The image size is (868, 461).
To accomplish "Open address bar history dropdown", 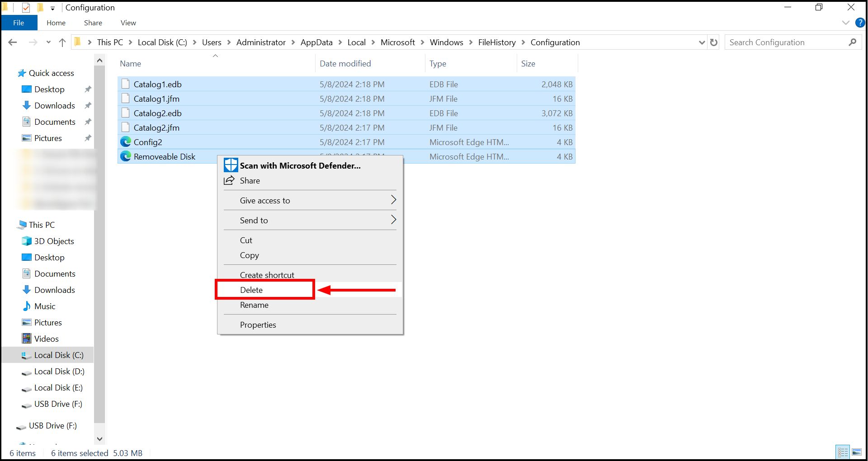I will point(702,42).
